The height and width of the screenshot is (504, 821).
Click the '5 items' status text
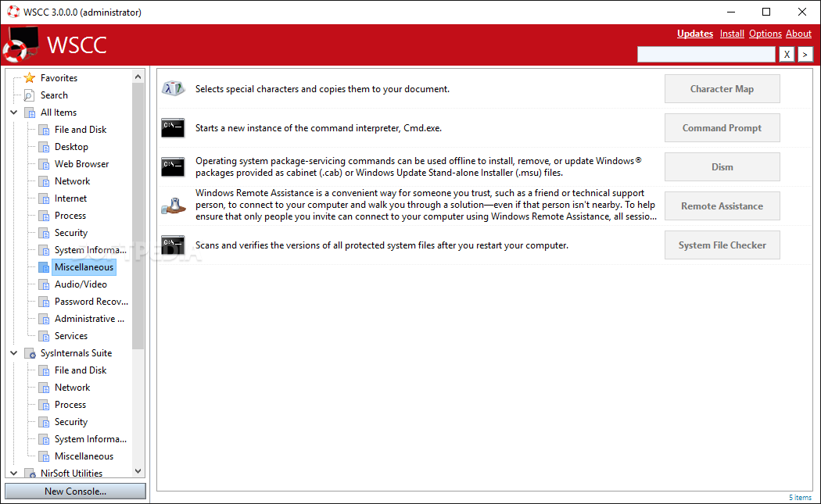pos(800,498)
